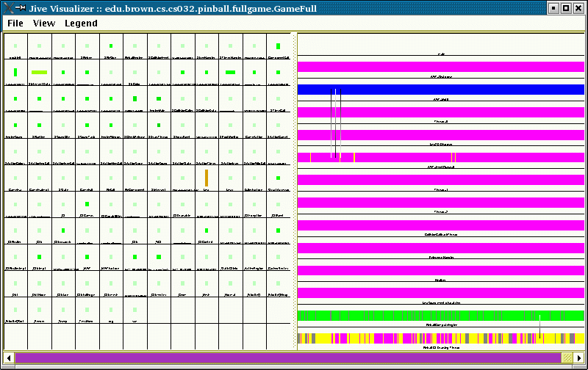Viewport: 588px width, 370px height.
Task: Open the File menu
Action: 15,23
